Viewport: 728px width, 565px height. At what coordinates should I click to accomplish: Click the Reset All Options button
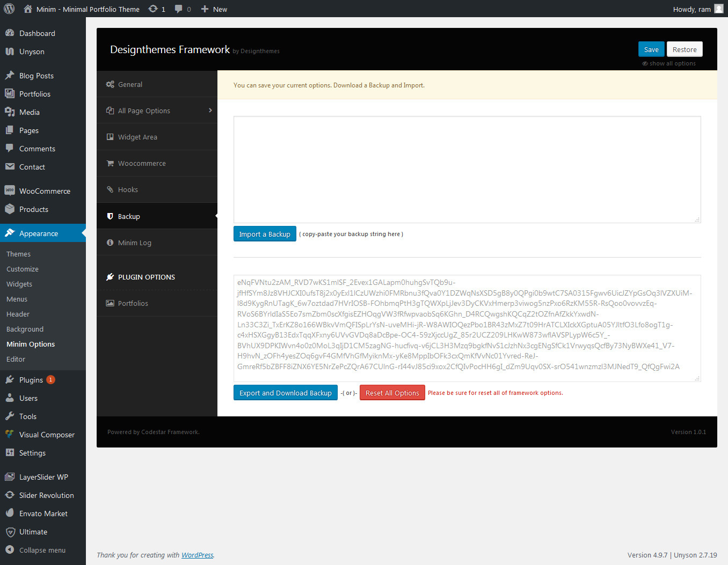click(392, 393)
